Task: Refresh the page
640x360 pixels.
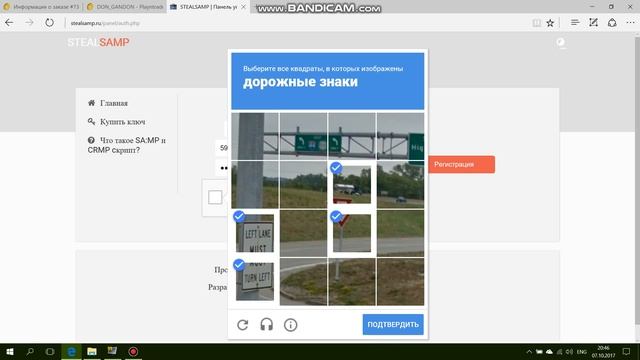Action: 49,23
